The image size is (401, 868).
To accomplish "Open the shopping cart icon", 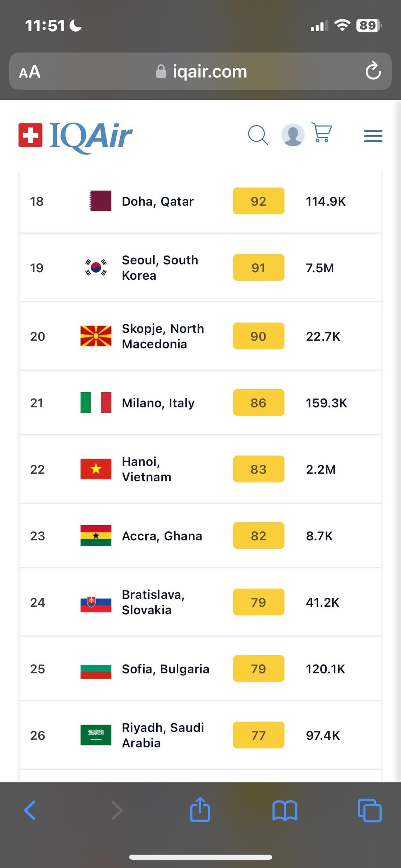I will point(322,132).
